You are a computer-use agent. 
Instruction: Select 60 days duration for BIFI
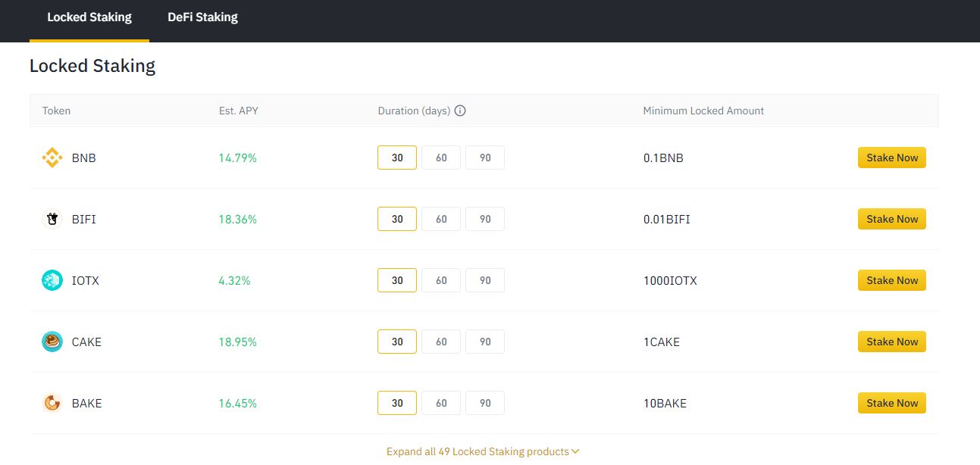tap(441, 219)
